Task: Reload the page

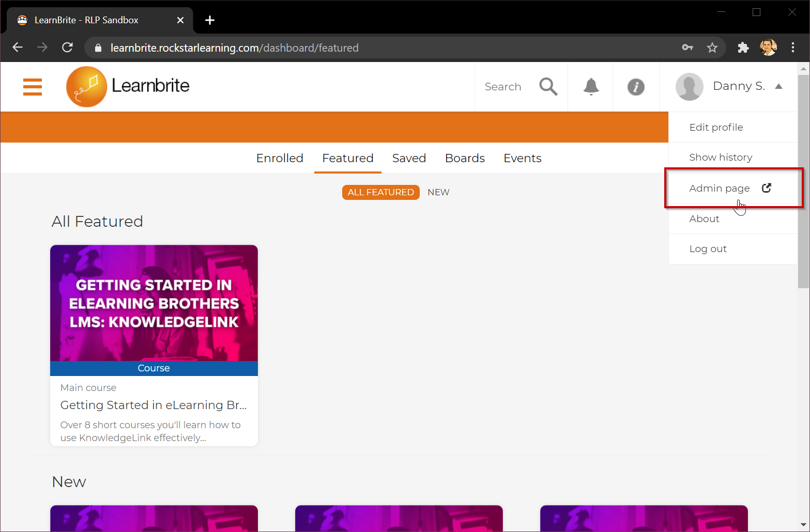Action: [x=67, y=48]
